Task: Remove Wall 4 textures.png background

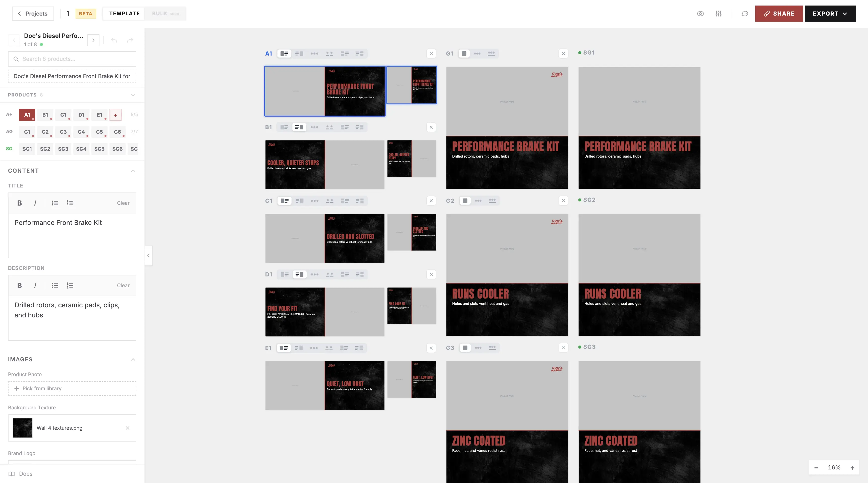Action: pos(127,428)
